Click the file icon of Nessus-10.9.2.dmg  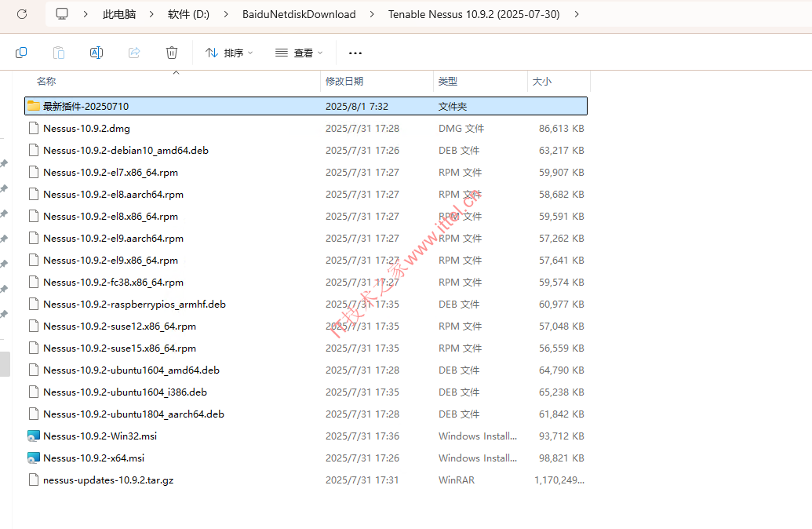point(34,129)
